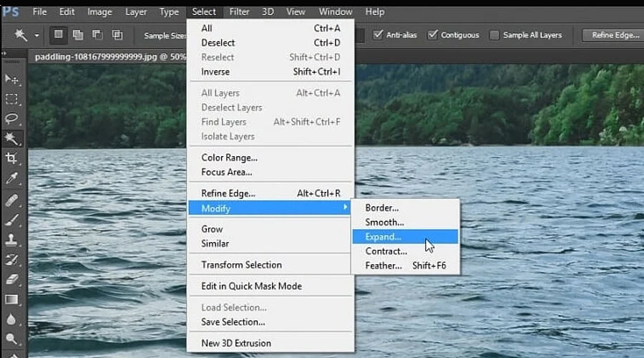Image resolution: width=644 pixels, height=358 pixels.
Task: Choose Edit in Quick Mask Mode
Action: point(270,286)
